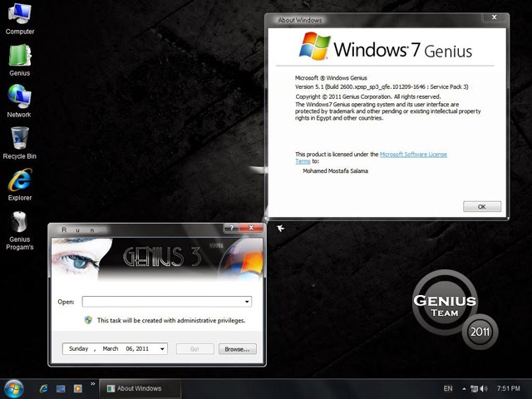This screenshot has width=532, height=399.
Task: Click the Go! button
Action: point(195,349)
